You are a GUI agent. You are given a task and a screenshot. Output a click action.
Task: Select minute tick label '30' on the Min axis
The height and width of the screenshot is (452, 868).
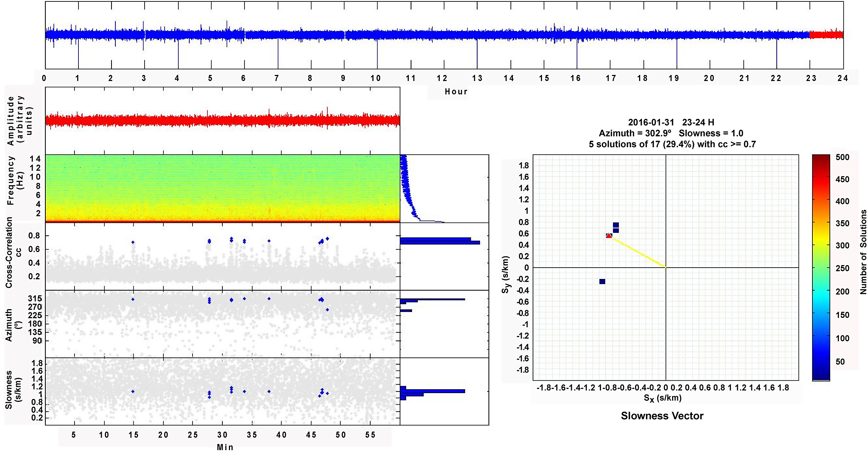click(222, 435)
